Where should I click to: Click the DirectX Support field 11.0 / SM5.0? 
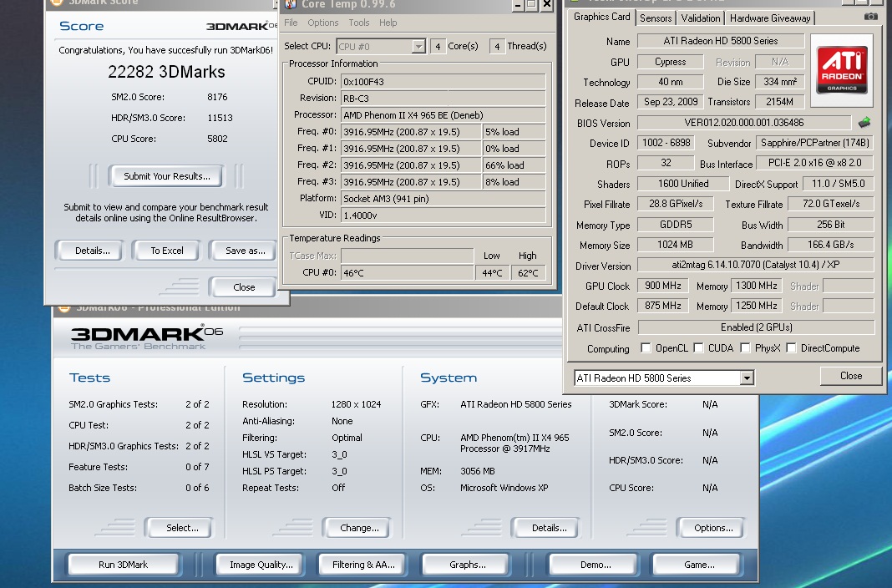pos(838,185)
